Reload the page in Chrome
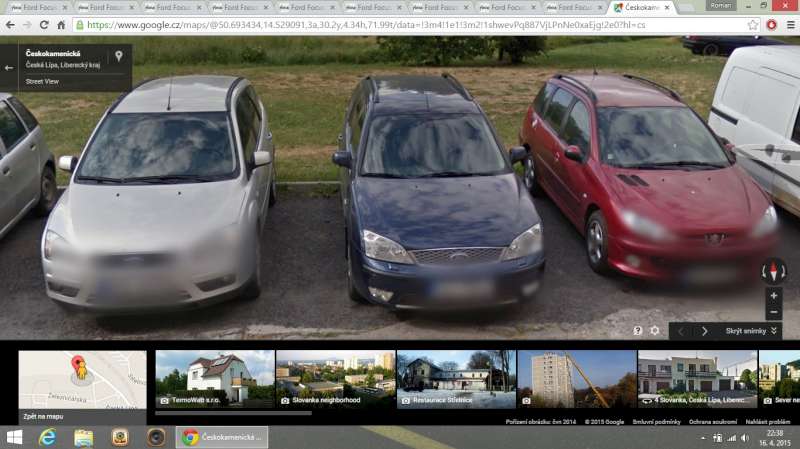The image size is (800, 449). 43,24
